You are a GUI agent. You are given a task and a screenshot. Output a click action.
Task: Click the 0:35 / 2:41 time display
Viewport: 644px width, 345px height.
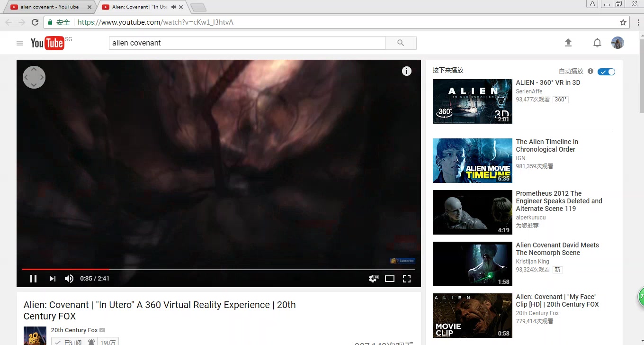pos(95,279)
